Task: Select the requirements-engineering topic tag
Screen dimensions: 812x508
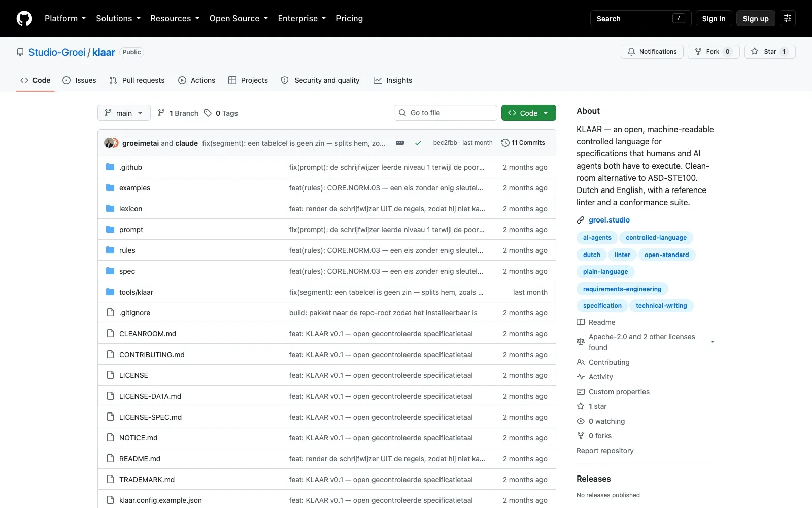Action: coord(622,289)
